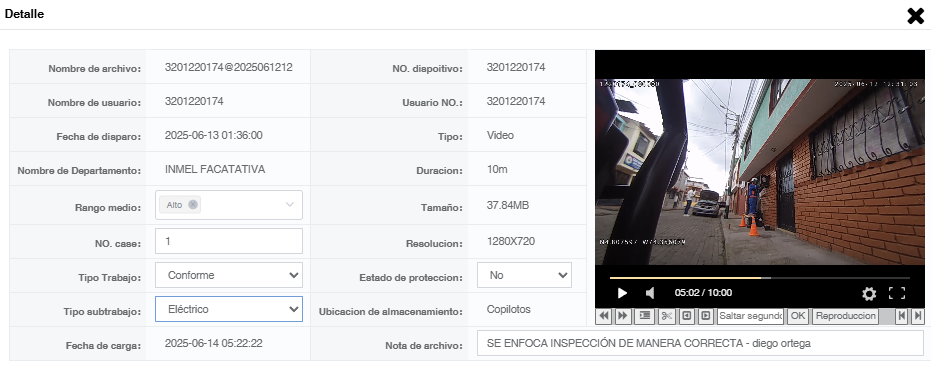Step back one frame icon

coord(686,316)
